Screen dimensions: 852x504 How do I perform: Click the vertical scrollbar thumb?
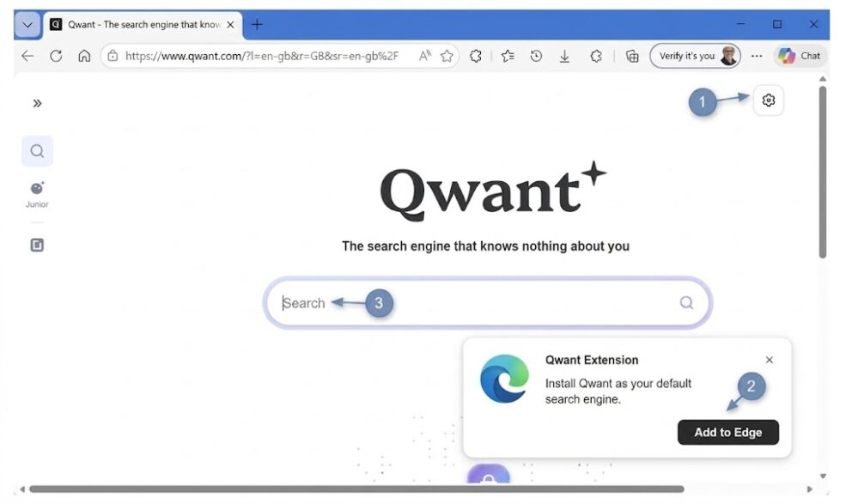pos(823,173)
